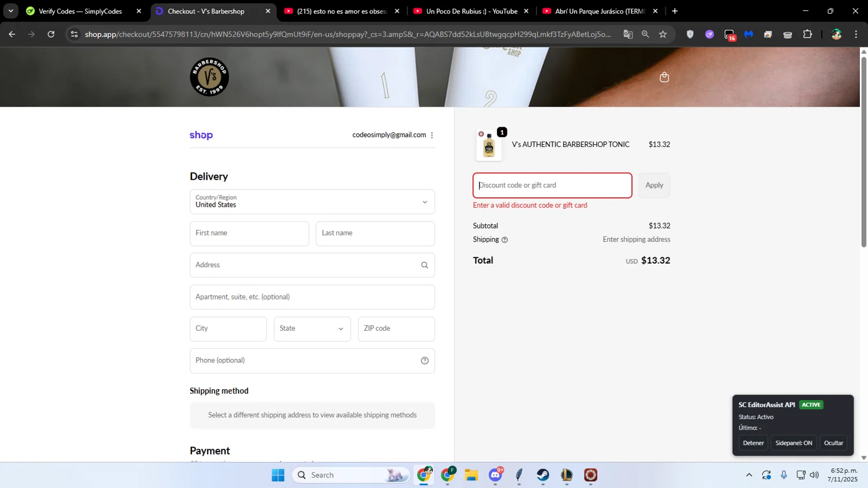This screenshot has height=488, width=868.
Task: Click the Last name field
Action: pos(375,234)
